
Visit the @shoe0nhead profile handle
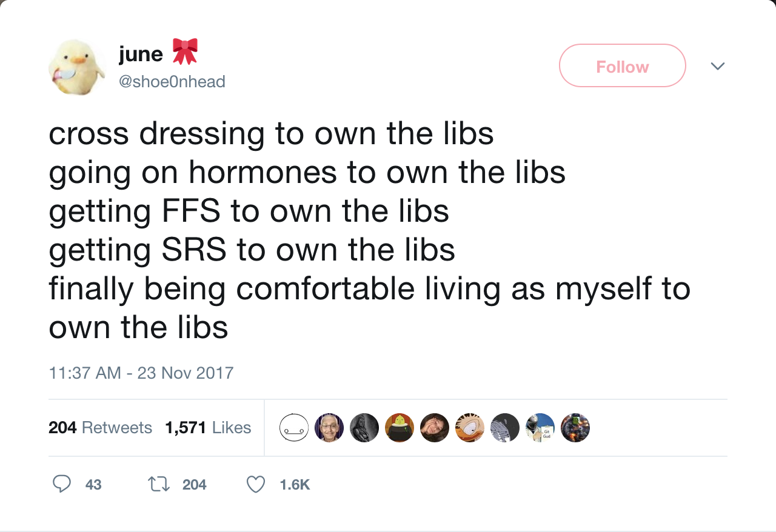(x=172, y=81)
